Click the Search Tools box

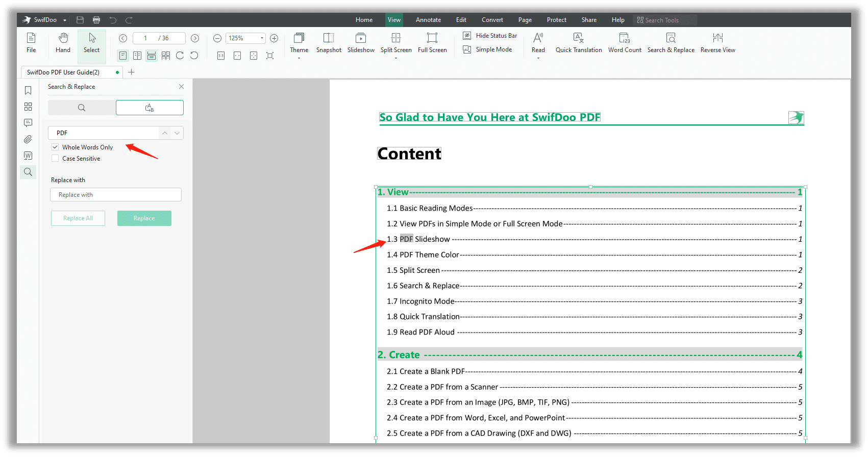[x=665, y=20]
